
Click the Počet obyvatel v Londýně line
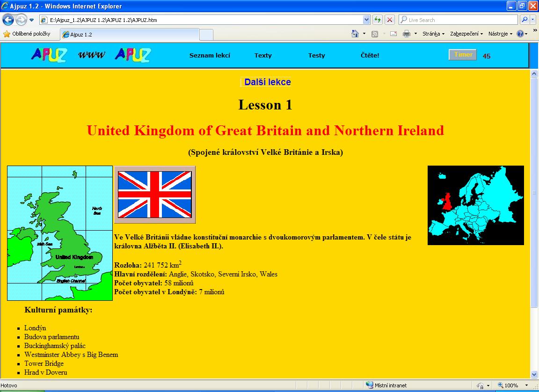click(169, 292)
